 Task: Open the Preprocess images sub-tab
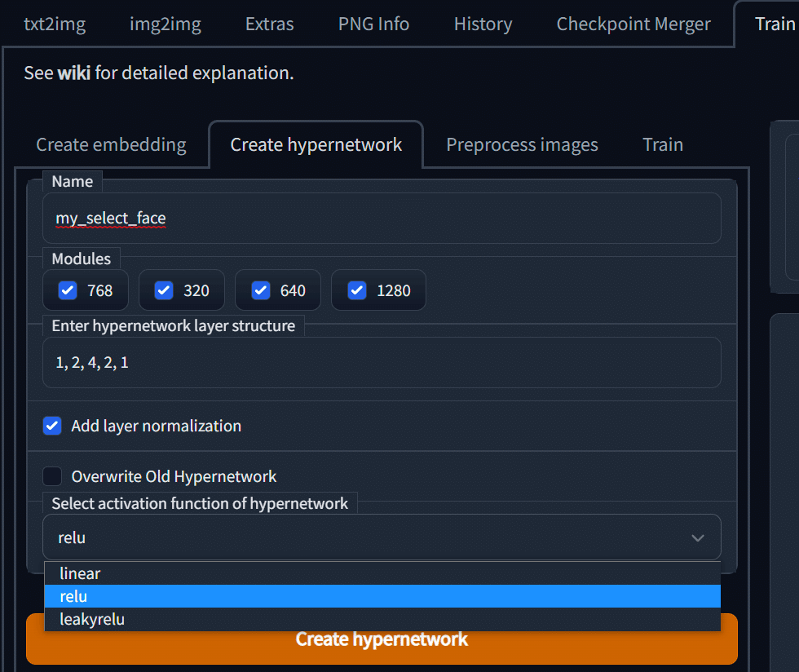click(x=522, y=144)
